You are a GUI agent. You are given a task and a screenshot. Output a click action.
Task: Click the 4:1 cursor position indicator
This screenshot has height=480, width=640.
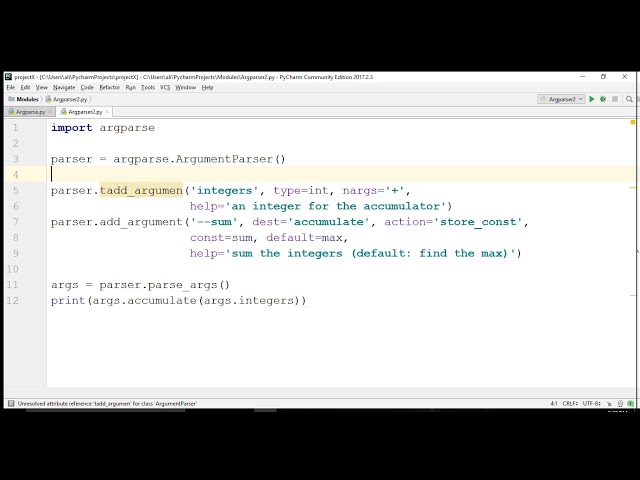(553, 404)
